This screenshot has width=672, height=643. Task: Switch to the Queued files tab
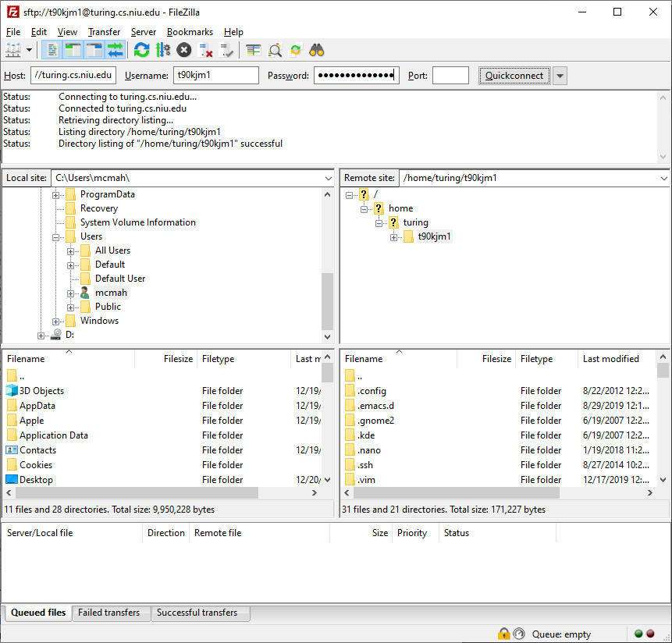[38, 613]
